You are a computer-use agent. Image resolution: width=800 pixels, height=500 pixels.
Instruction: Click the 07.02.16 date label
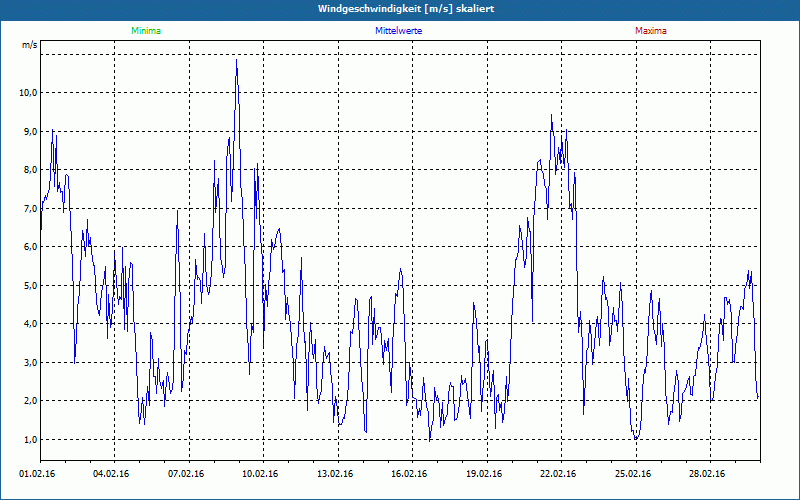click(x=186, y=474)
